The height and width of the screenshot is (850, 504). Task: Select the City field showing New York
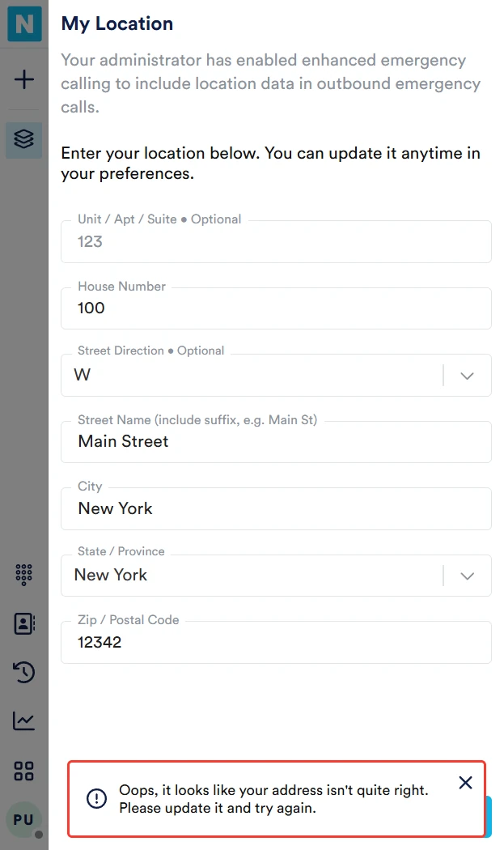coord(276,508)
